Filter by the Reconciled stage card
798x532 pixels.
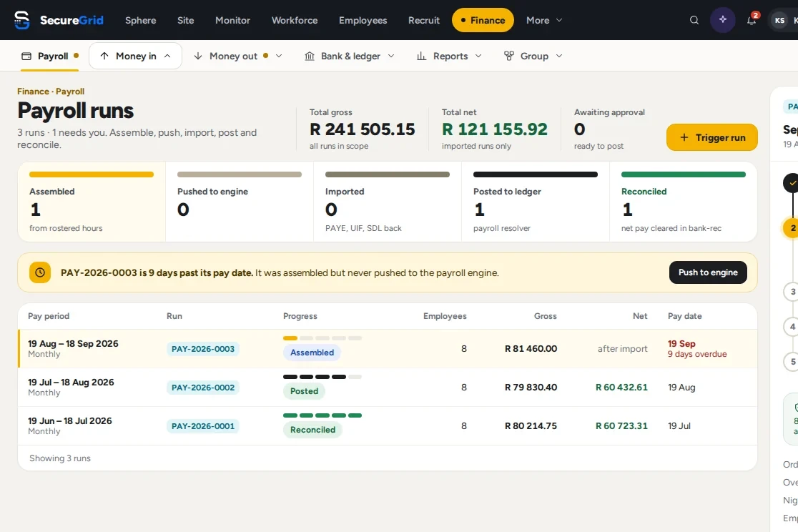click(683, 202)
